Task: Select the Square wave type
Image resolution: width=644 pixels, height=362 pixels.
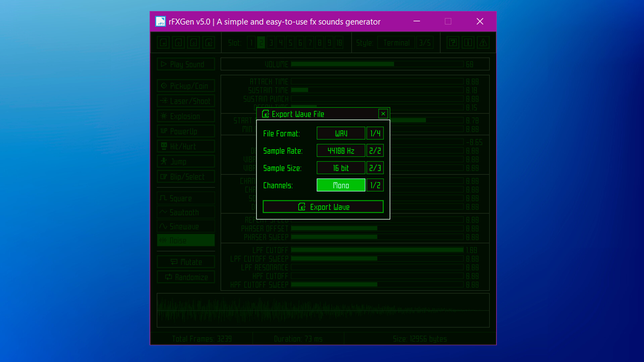Action: tap(186, 198)
